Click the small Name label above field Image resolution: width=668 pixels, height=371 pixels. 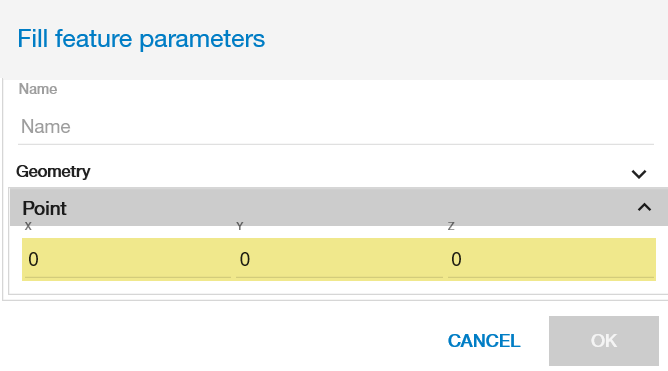point(38,89)
